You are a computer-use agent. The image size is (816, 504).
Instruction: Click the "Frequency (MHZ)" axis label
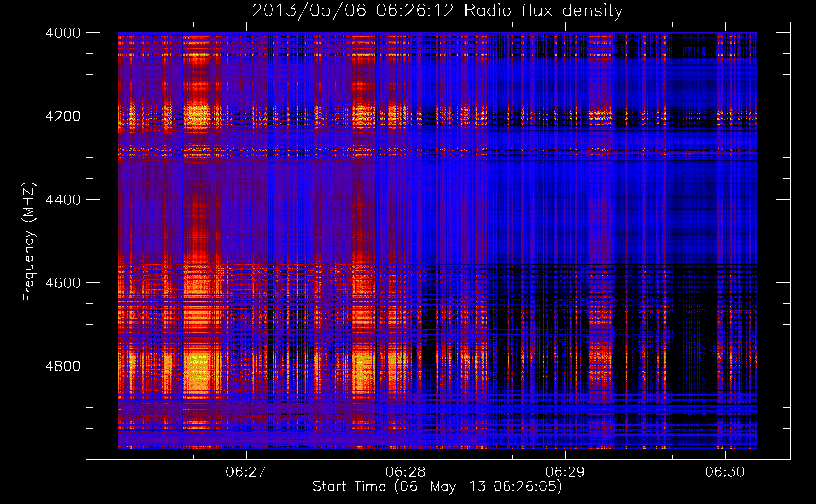(29, 242)
